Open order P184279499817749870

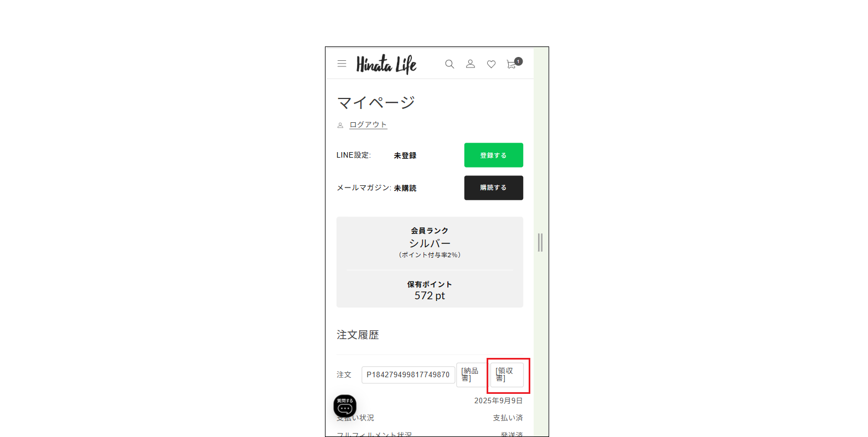click(x=408, y=374)
